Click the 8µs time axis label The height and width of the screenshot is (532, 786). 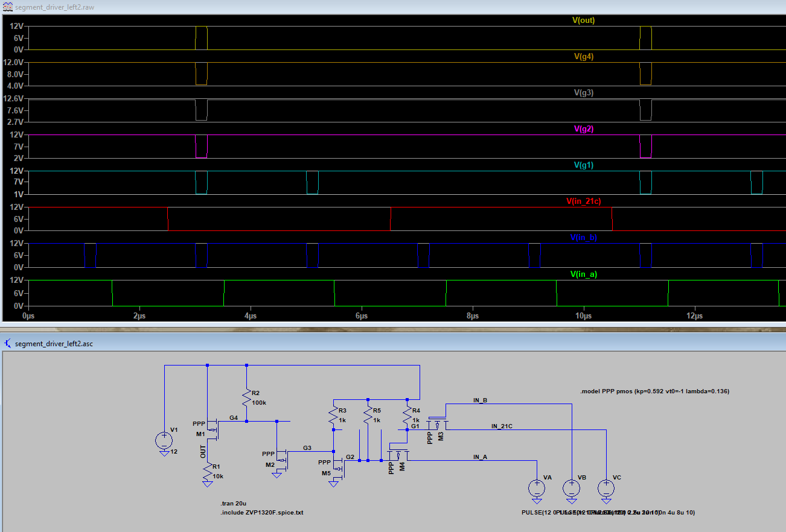coord(473,315)
